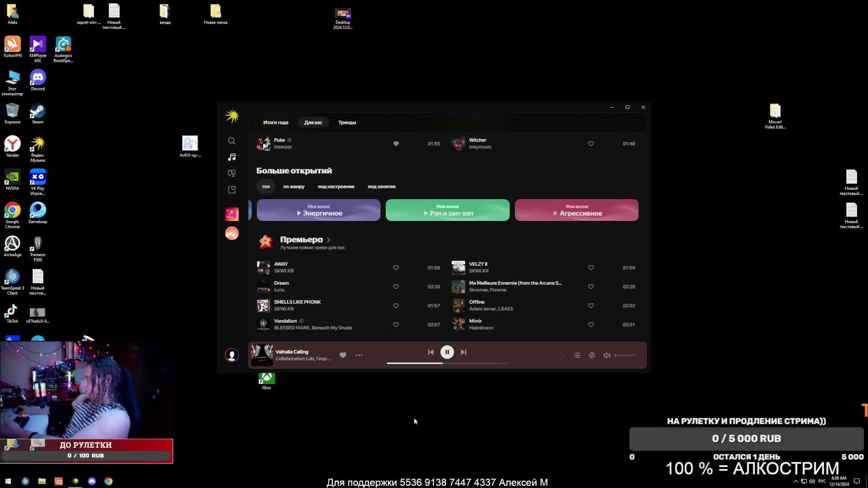Click the music note icon in sidebar
Screen dimensions: 868x488
pyautogui.click(x=232, y=157)
